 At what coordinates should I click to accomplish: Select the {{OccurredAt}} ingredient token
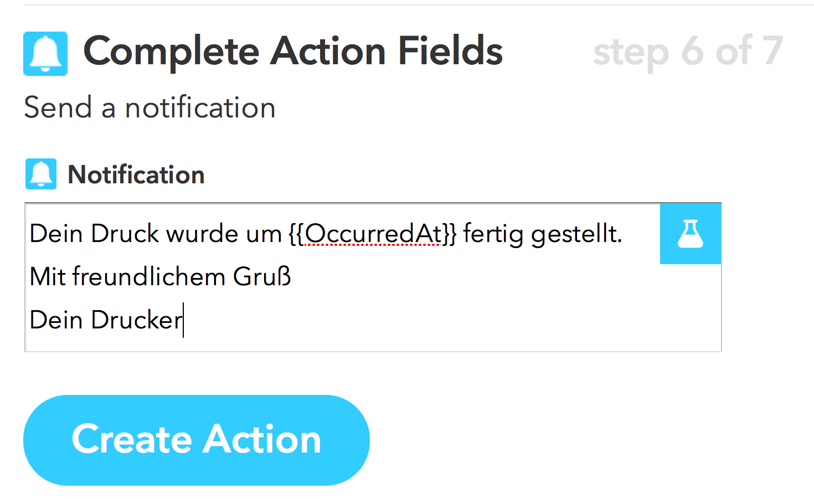373,234
